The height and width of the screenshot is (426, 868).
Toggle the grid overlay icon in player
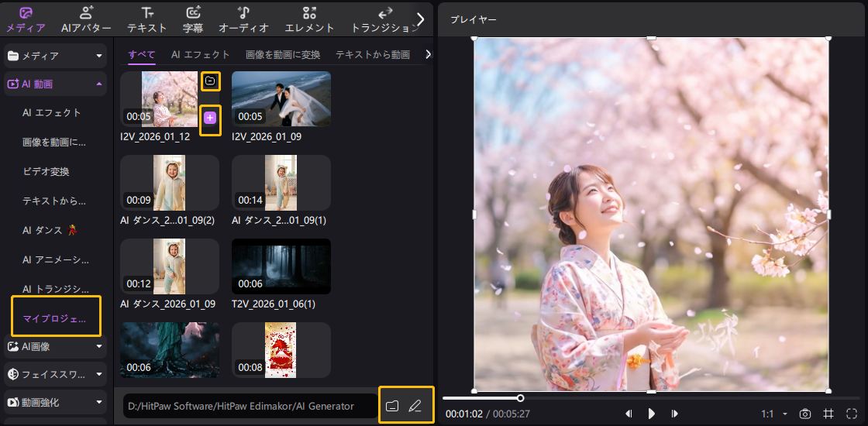[x=828, y=414]
